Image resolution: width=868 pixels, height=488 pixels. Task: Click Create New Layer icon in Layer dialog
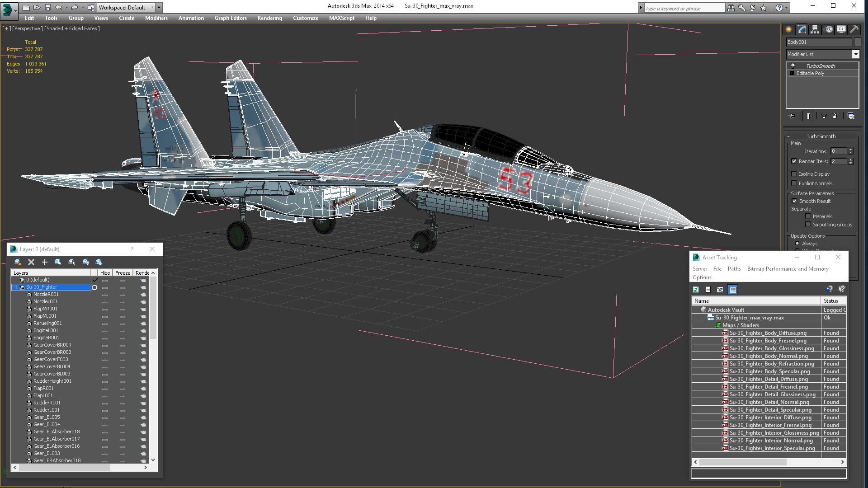17,262
